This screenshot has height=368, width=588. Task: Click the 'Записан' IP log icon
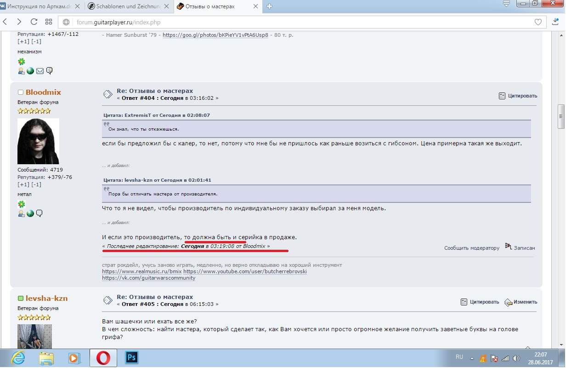[509, 247]
